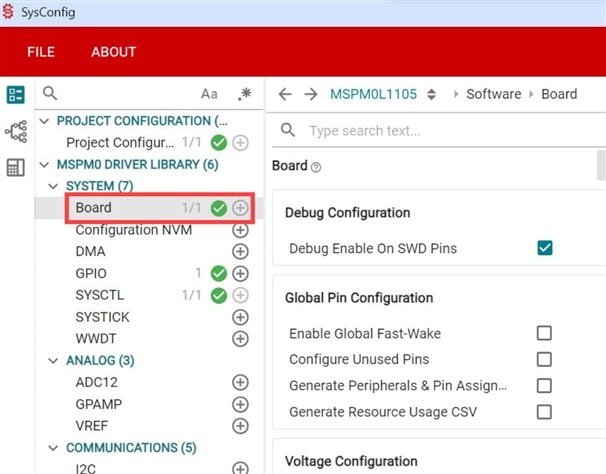Open the ABOUT menu
Screen dimensions: 606x474
pos(113,52)
